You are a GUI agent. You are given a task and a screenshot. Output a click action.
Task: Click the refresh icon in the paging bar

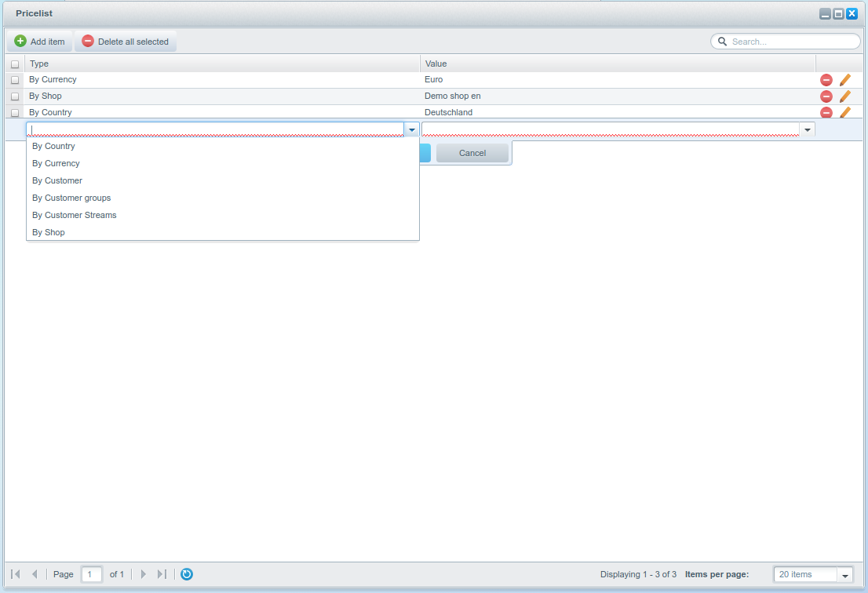point(186,574)
